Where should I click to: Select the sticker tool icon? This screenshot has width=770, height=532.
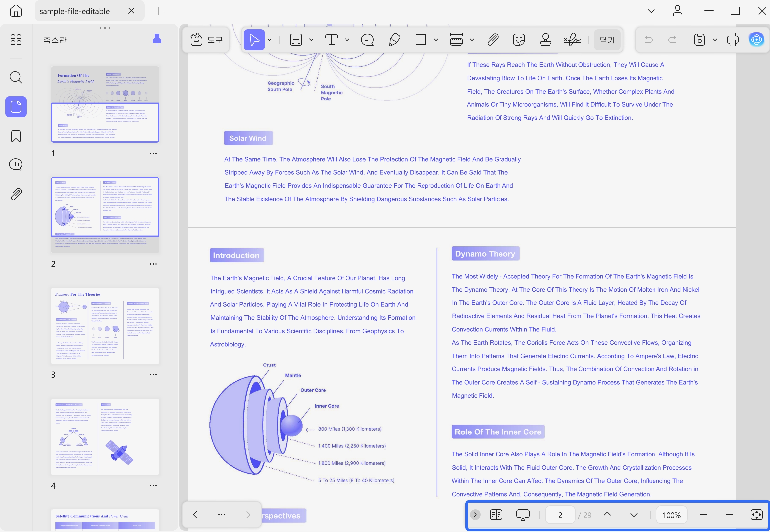[x=519, y=40]
